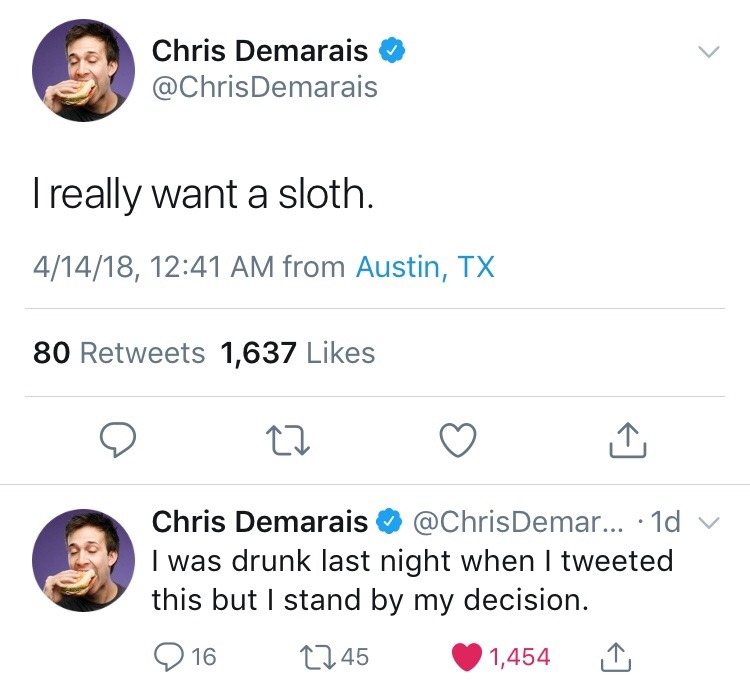Share the reply tweet

pyautogui.click(x=617, y=655)
